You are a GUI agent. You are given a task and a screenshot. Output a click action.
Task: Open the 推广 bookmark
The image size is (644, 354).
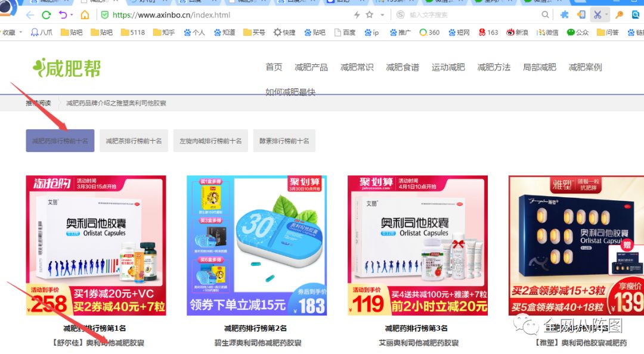tap(400, 32)
